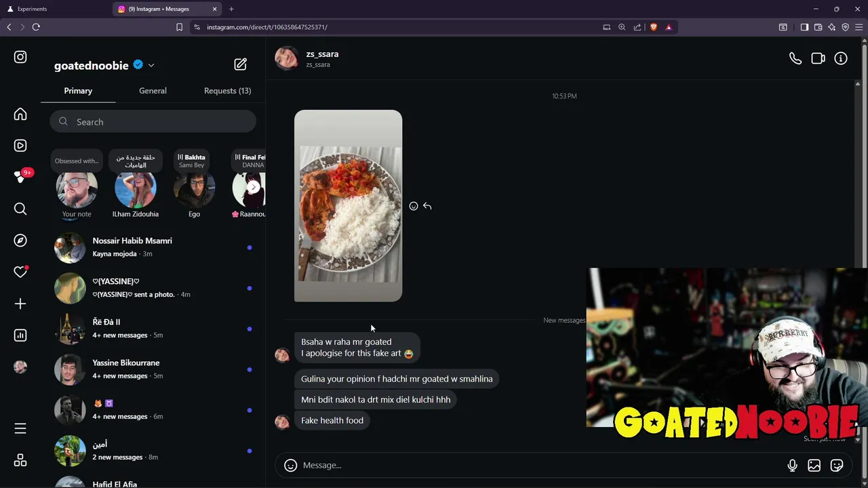The width and height of the screenshot is (868, 488).
Task: Open the emoji picker in message box
Action: 290,465
